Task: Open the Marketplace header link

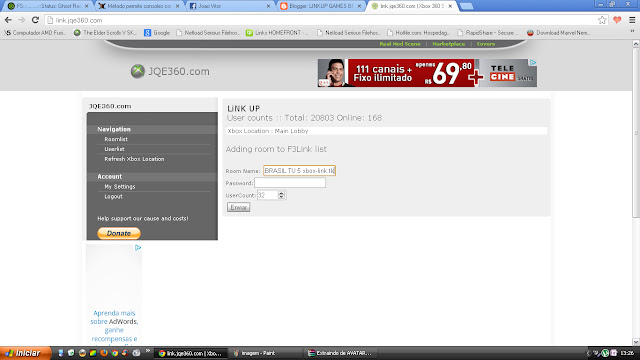Action: 449,44
